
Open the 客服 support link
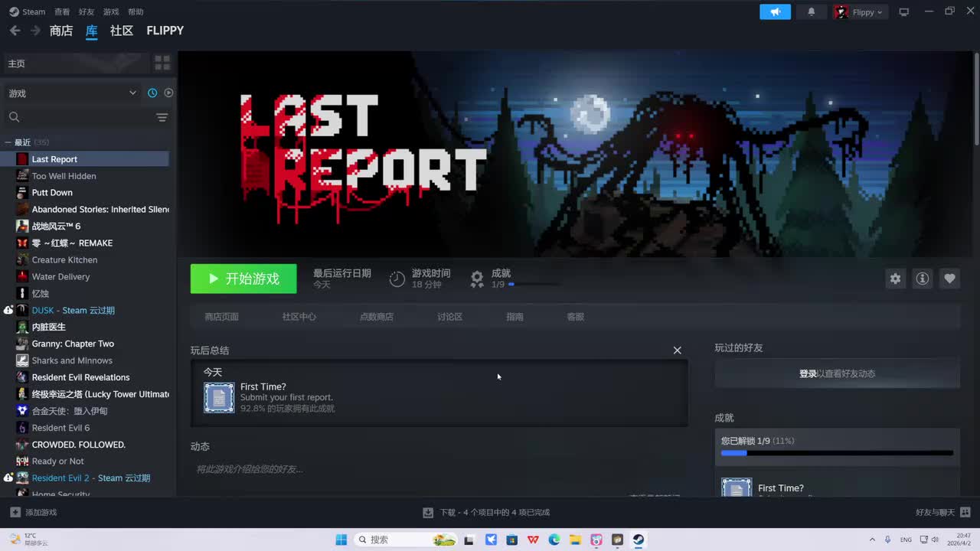click(x=575, y=317)
